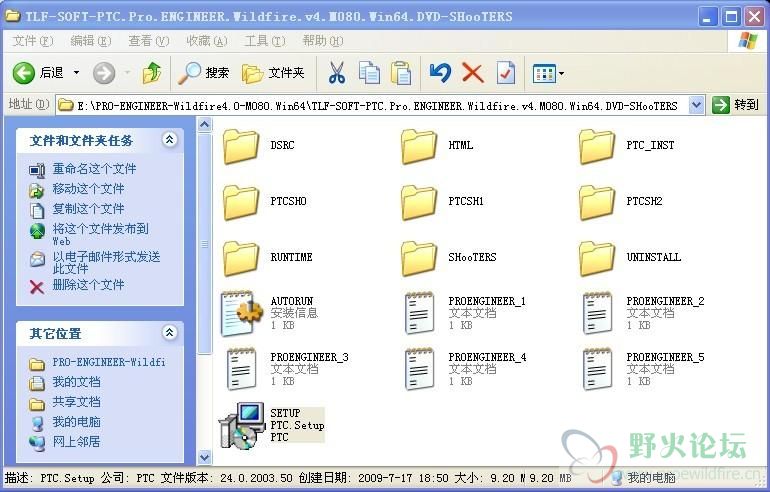Select the SETUP PTC installer icon
The height and width of the screenshot is (492, 770).
243,425
